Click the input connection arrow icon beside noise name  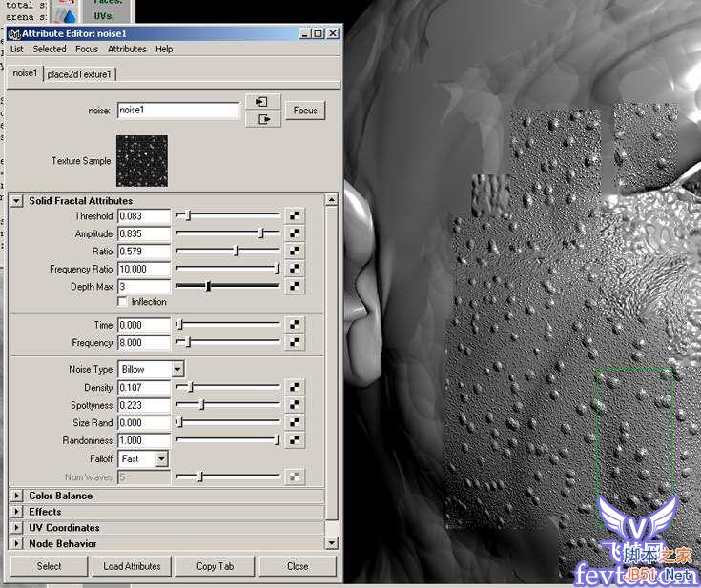pyautogui.click(x=263, y=102)
